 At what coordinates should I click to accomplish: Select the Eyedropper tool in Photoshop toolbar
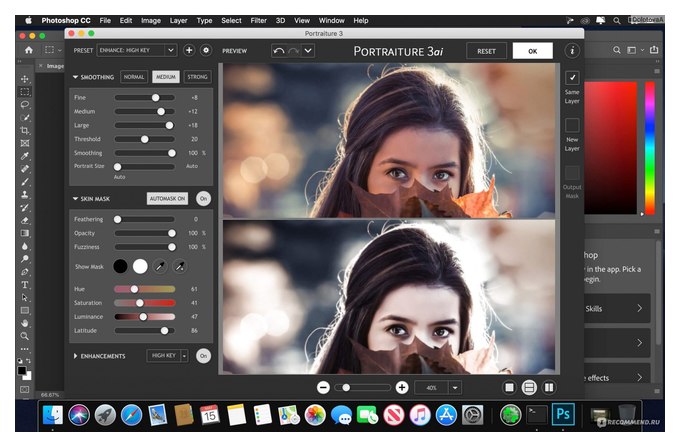[25, 156]
